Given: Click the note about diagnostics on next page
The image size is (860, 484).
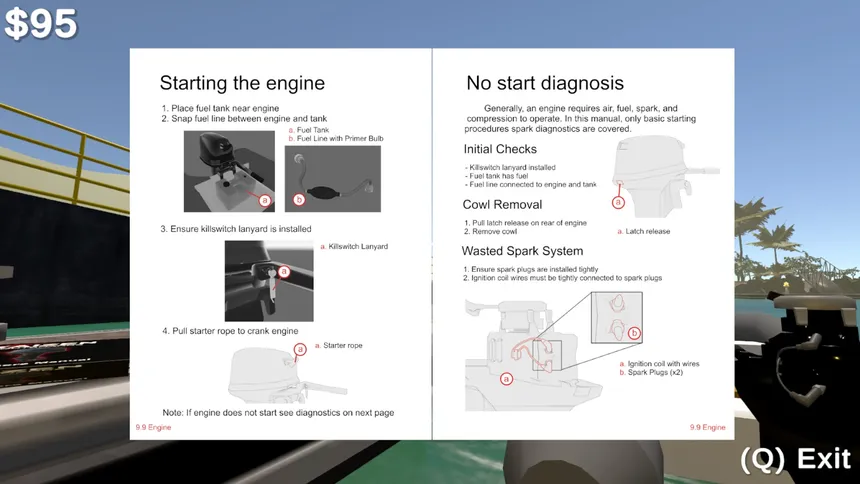Looking at the screenshot, I should point(278,413).
